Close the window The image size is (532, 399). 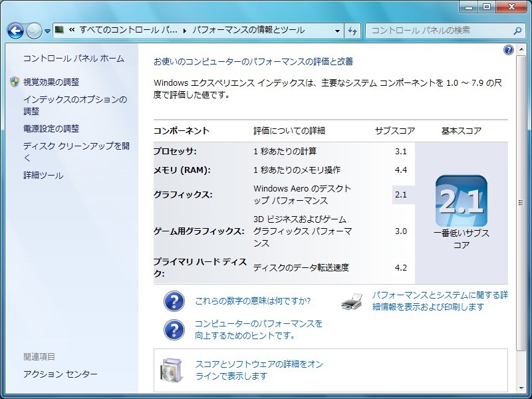(x=511, y=7)
